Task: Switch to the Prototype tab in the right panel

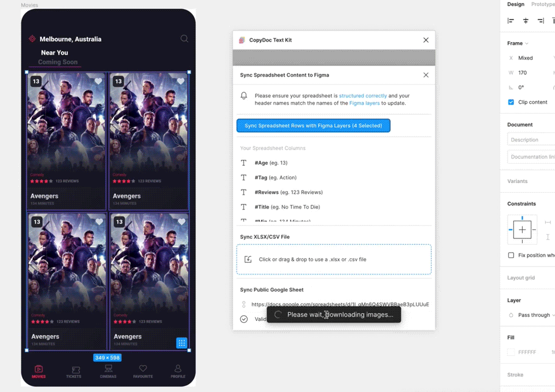Action: (x=543, y=4)
